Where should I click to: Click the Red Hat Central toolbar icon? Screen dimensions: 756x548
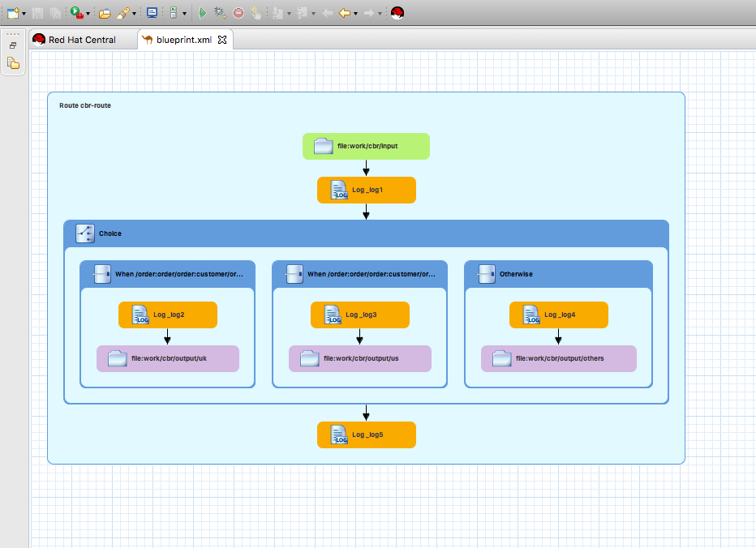[x=397, y=13]
